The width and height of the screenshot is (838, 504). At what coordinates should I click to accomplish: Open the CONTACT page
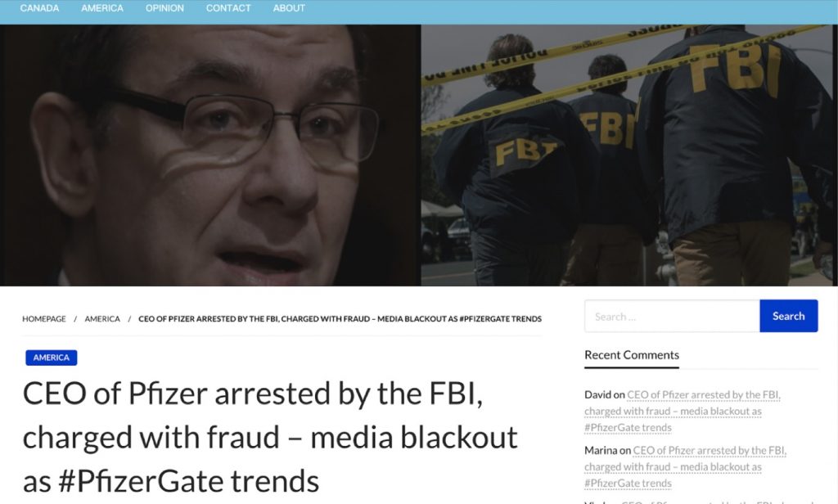228,8
